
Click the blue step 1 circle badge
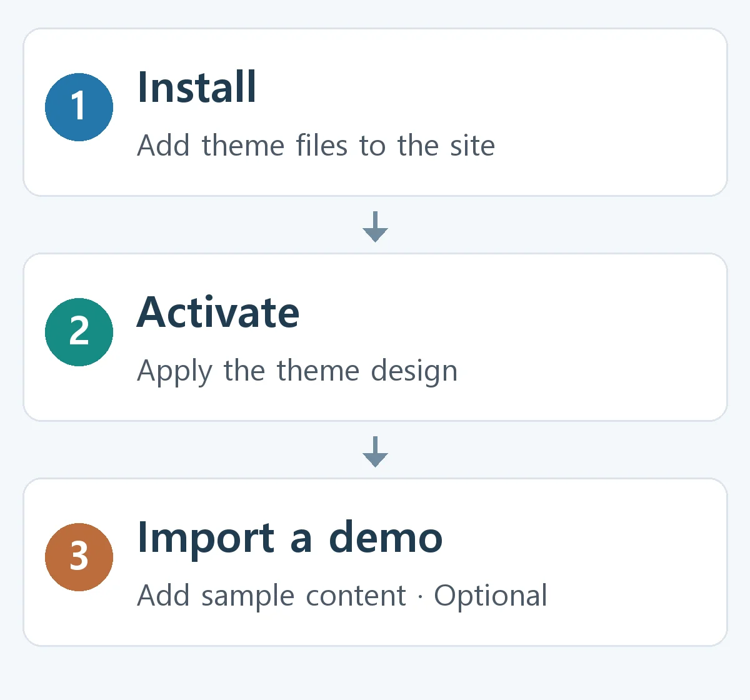click(79, 107)
